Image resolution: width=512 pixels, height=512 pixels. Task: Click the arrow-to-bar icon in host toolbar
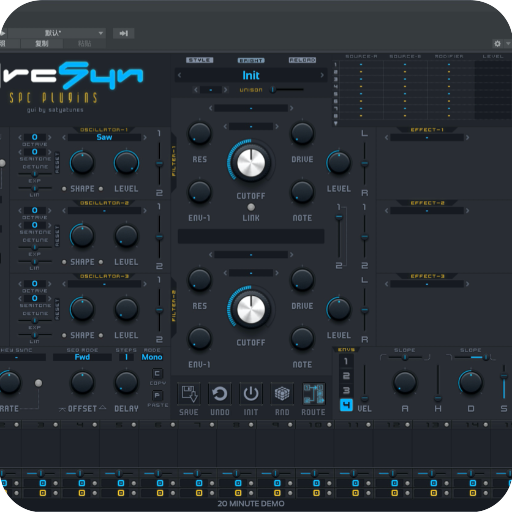click(x=124, y=33)
